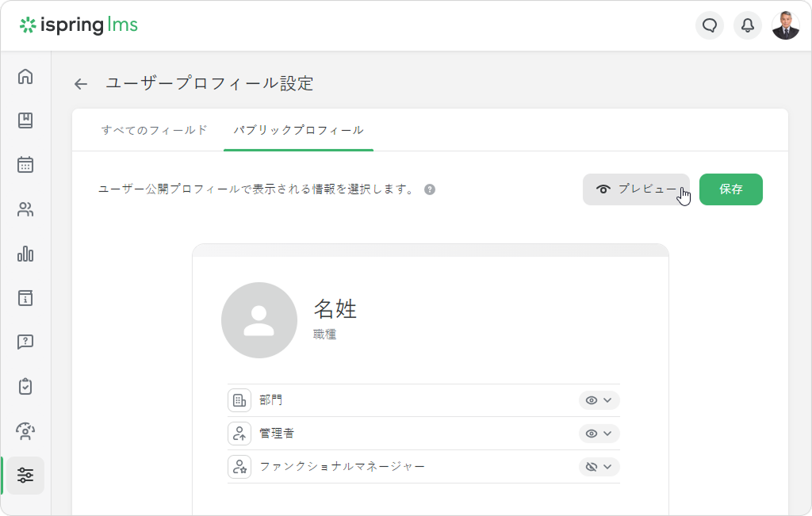Select the パブリックプロフィール tab
Image resolution: width=812 pixels, height=516 pixels.
coord(298,130)
